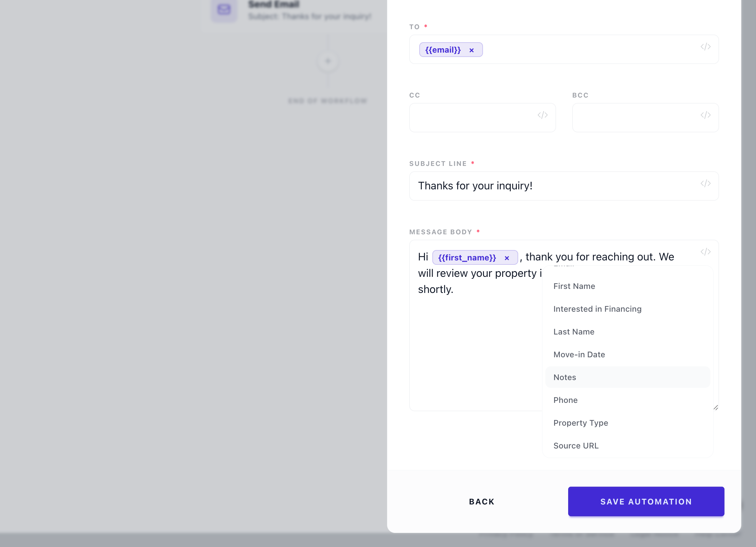
Task: Remove the {{first_name}} token from message body
Action: [507, 257]
